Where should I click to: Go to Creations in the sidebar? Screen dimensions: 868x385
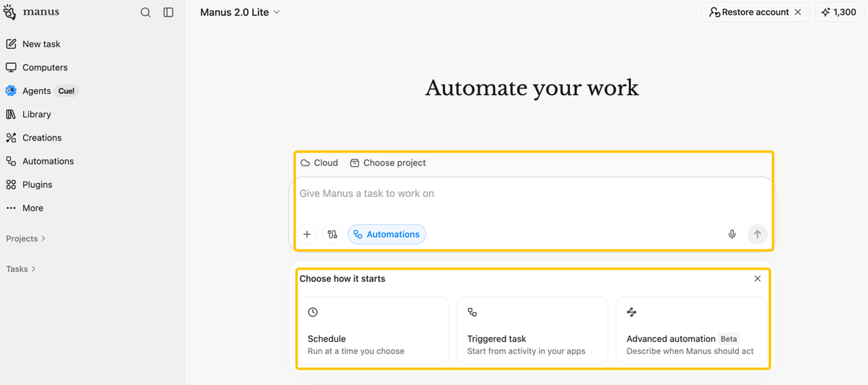pyautogui.click(x=91, y=138)
